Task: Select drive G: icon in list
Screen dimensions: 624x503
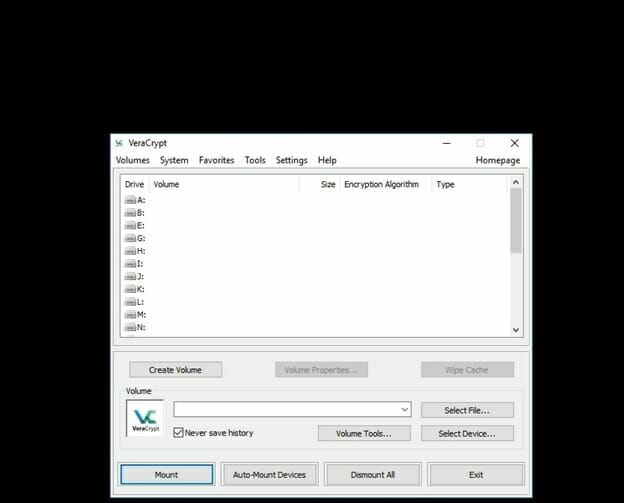Action: pyautogui.click(x=130, y=238)
